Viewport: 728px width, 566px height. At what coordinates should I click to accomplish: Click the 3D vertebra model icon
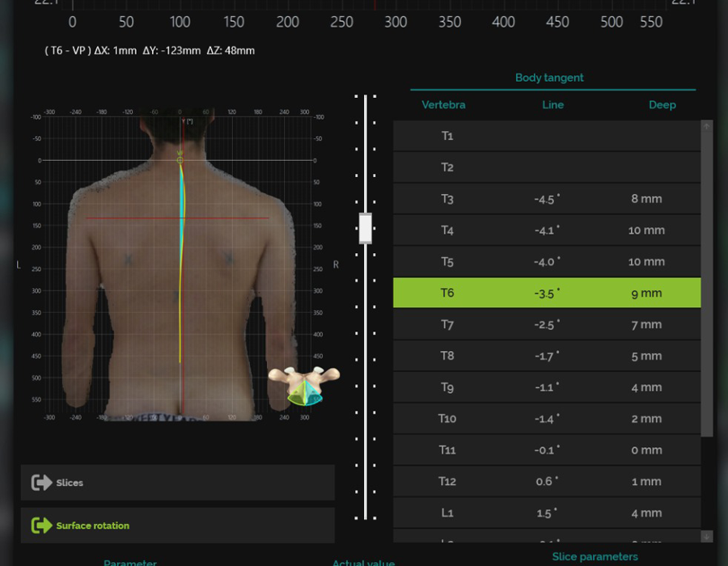pyautogui.click(x=303, y=385)
